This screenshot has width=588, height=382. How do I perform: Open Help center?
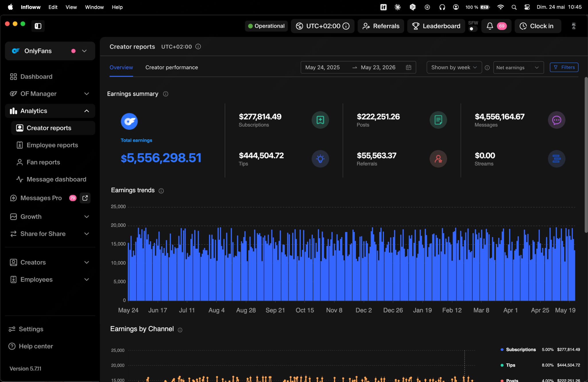click(x=31, y=346)
